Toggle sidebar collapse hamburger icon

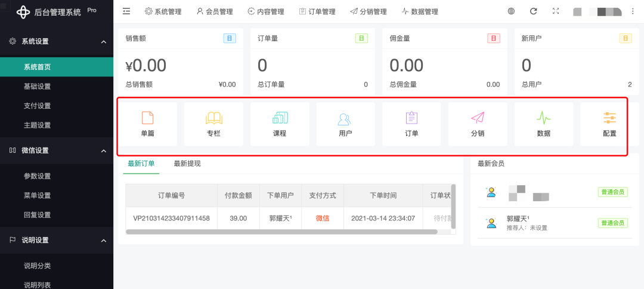tap(126, 11)
